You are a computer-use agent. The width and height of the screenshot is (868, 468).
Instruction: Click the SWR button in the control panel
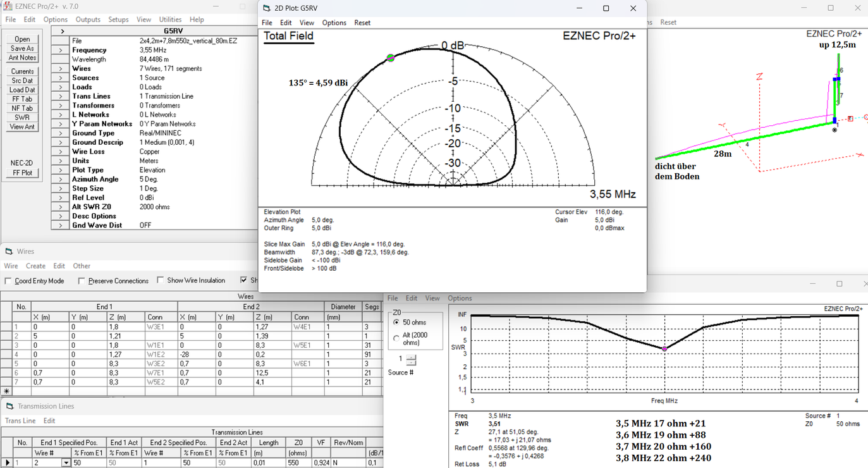click(22, 117)
